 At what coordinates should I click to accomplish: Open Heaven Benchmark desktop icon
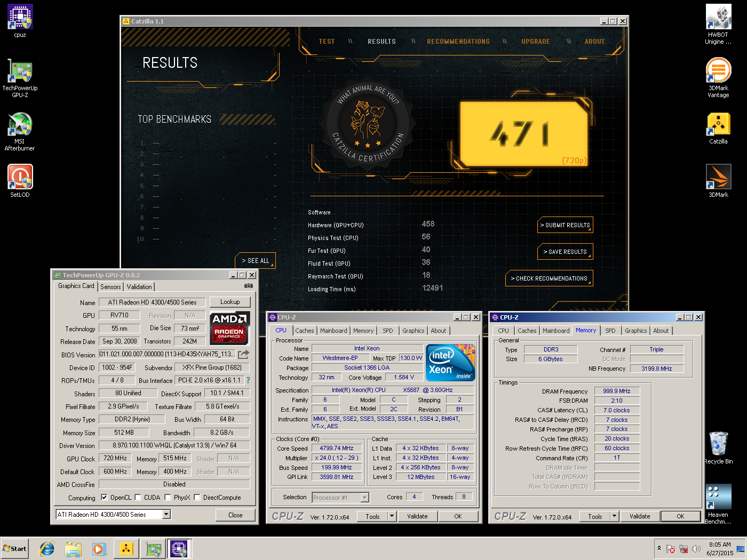718,504
